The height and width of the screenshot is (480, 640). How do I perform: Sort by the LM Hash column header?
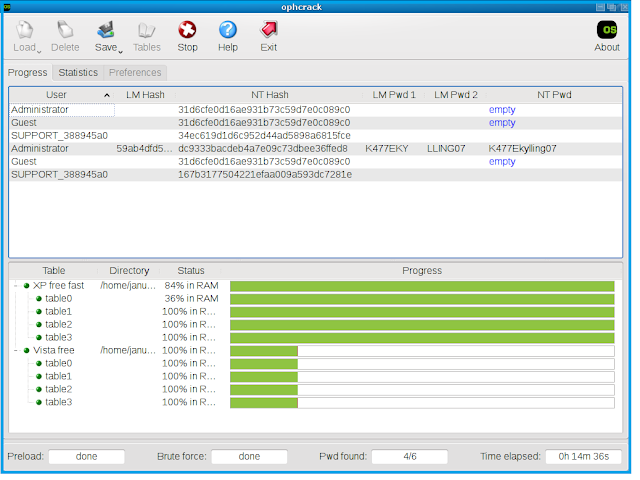click(145, 95)
